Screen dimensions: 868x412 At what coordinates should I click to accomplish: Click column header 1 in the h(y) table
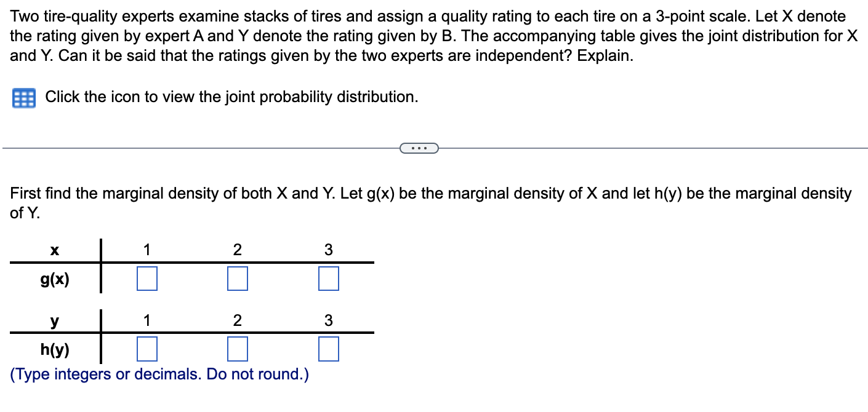point(147,320)
